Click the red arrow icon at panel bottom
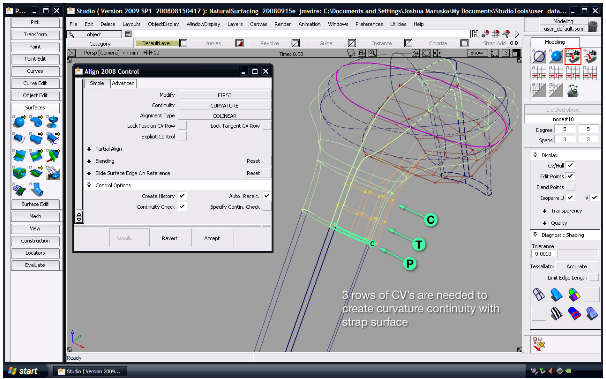The height and width of the screenshot is (379, 606). pos(538,343)
